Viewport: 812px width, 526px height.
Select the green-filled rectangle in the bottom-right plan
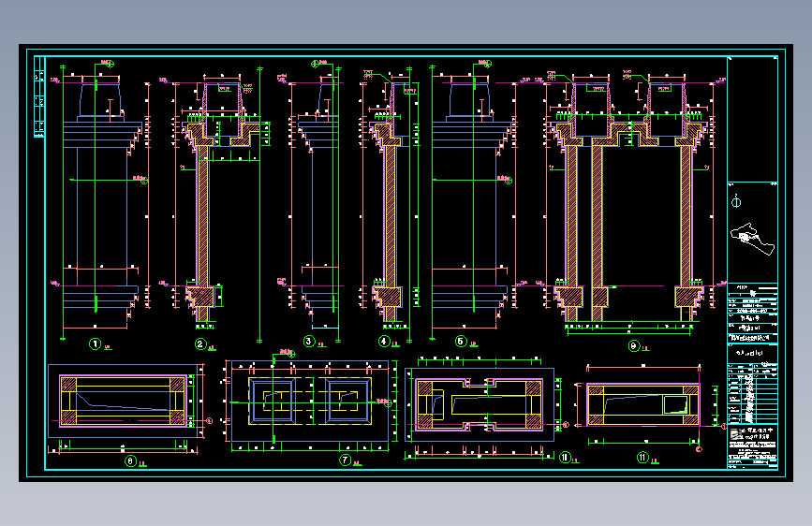675,404
